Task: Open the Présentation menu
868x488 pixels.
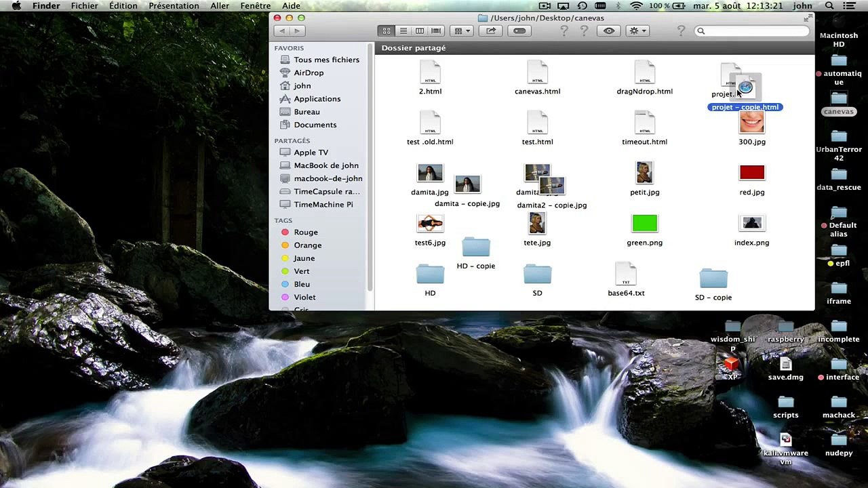Action: click(174, 6)
